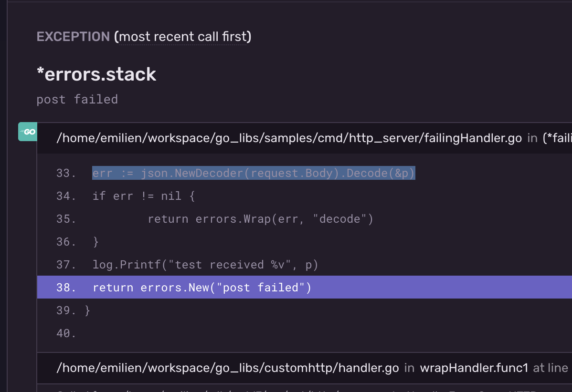Click the wrapHandler.func1 function name
This screenshot has height=392, width=572.
tap(474, 368)
